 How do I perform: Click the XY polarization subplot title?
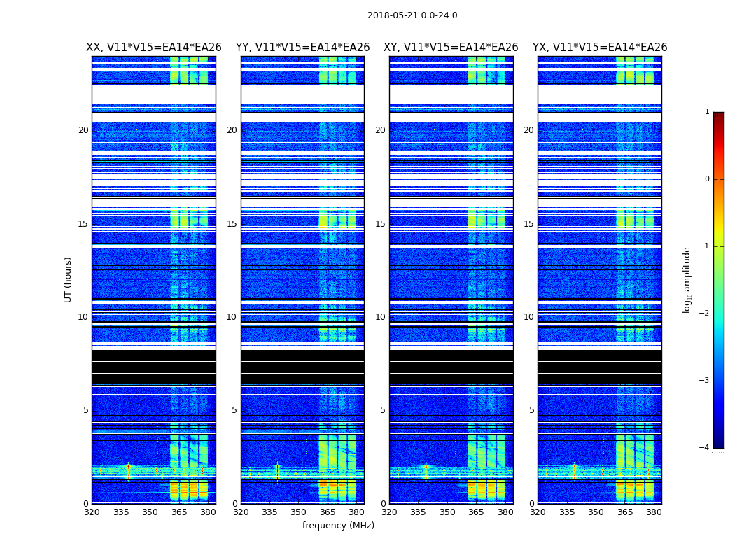451,48
